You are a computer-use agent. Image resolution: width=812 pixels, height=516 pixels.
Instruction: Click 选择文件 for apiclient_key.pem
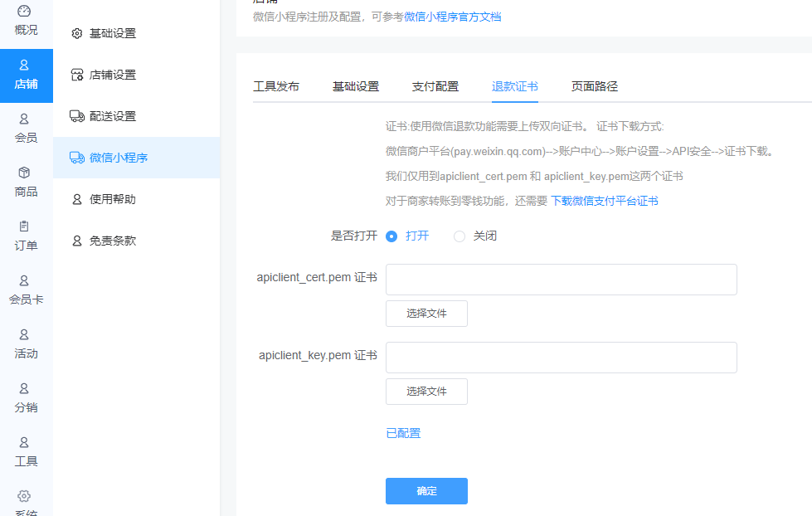pyautogui.click(x=426, y=391)
